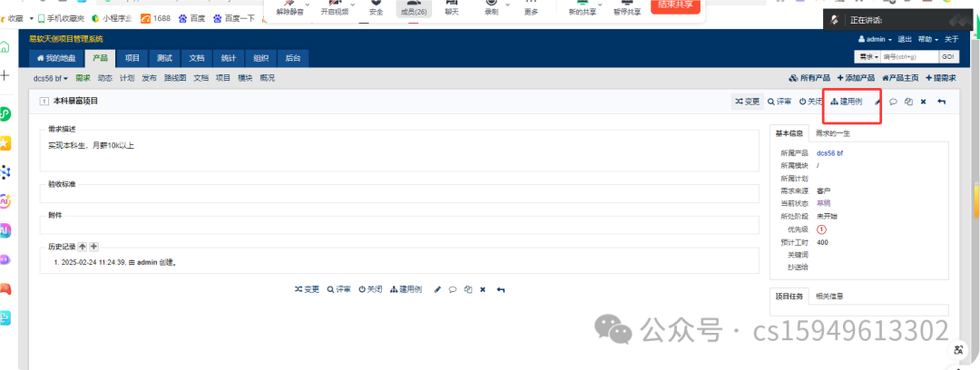
Task: Click the 提需求 link
Action: click(941, 78)
